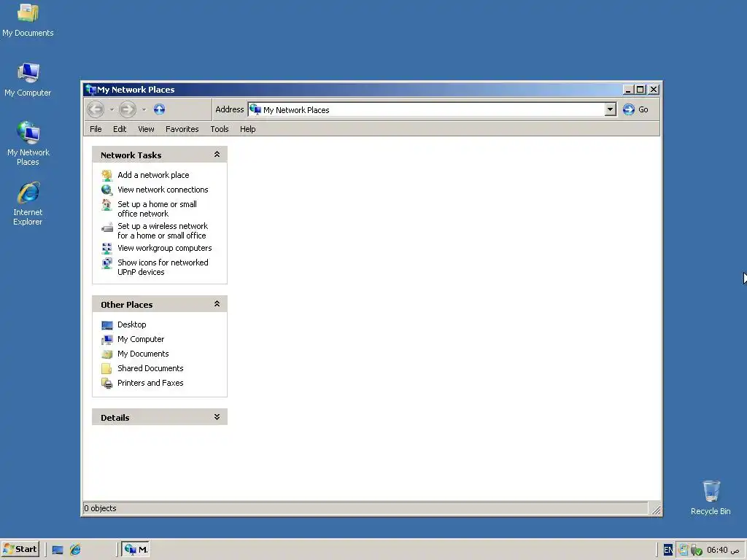The width and height of the screenshot is (747, 560).
Task: Select My Computer desktop icon
Action: coord(28,79)
